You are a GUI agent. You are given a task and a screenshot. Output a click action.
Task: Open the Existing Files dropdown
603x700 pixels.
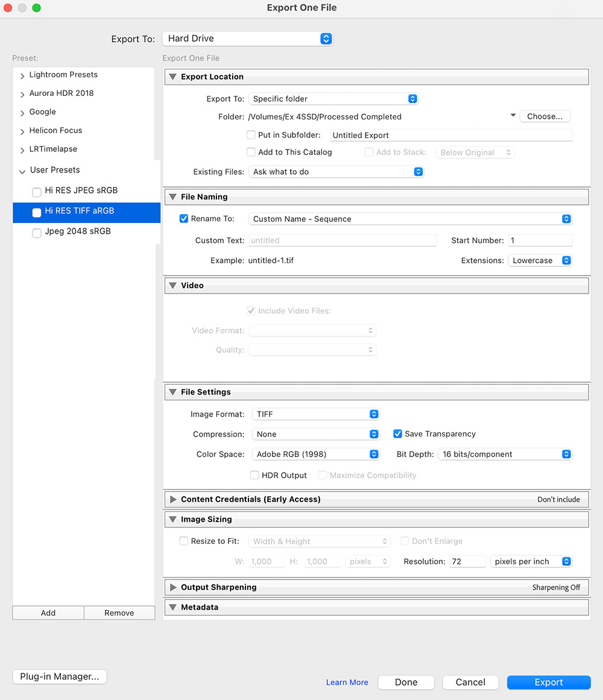click(x=336, y=172)
